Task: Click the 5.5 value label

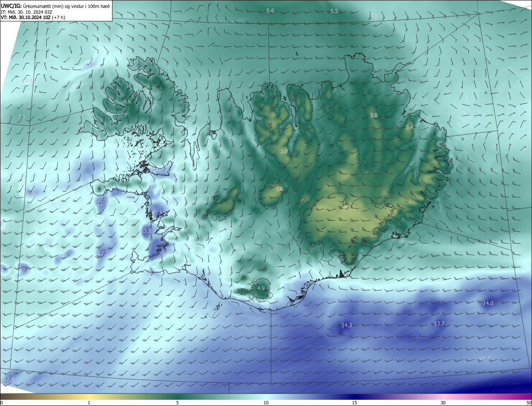Action: pos(334,11)
